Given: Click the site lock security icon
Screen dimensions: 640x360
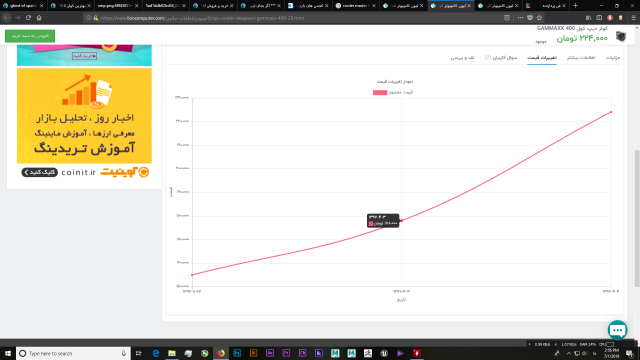Looking at the screenshot, I should [x=96, y=18].
